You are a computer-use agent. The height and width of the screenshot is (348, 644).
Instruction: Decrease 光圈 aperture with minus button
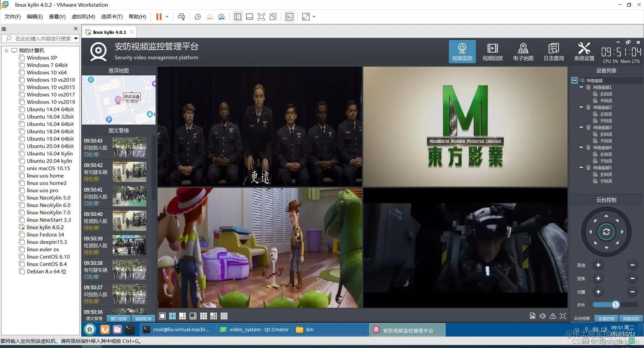(632, 292)
